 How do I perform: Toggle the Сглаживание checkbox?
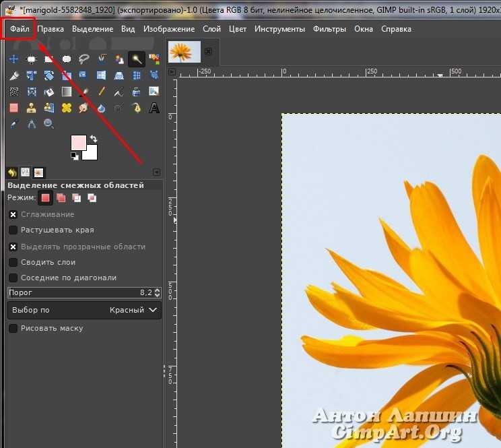pos(13,214)
